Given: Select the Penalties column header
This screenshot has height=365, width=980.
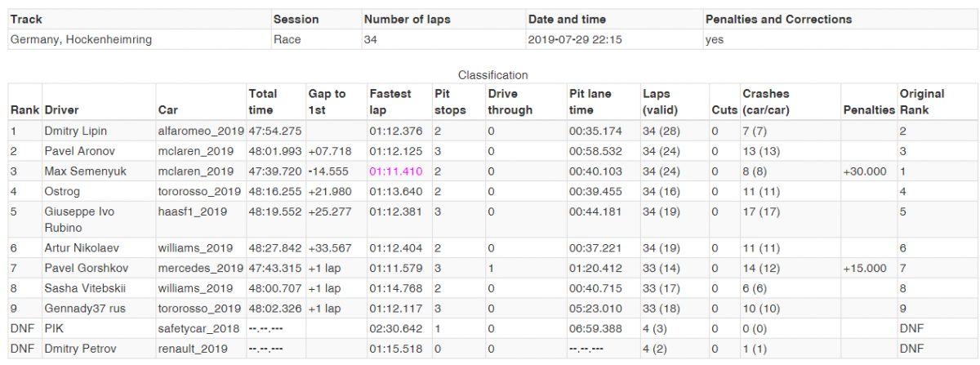Looking at the screenshot, I should (869, 110).
